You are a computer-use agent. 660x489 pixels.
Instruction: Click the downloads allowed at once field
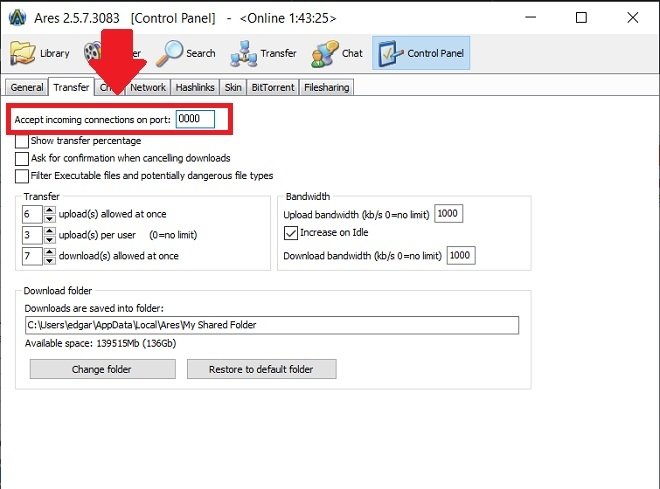point(32,256)
